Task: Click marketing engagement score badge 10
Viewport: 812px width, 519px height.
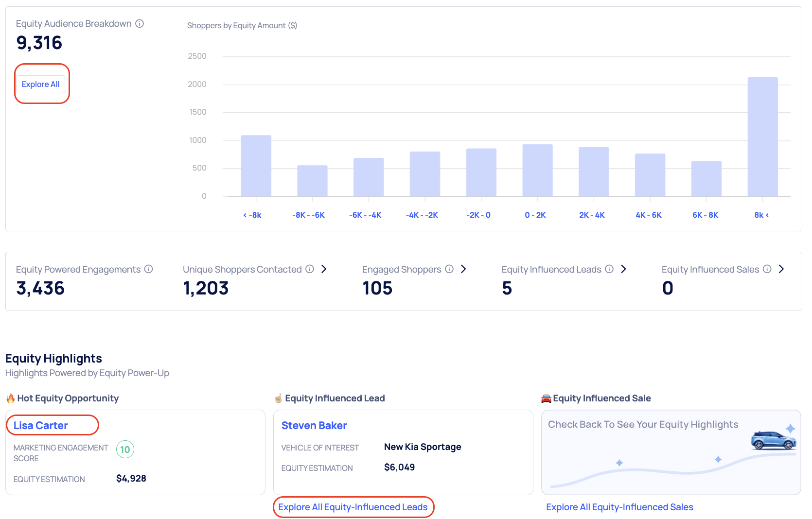Action: (125, 450)
